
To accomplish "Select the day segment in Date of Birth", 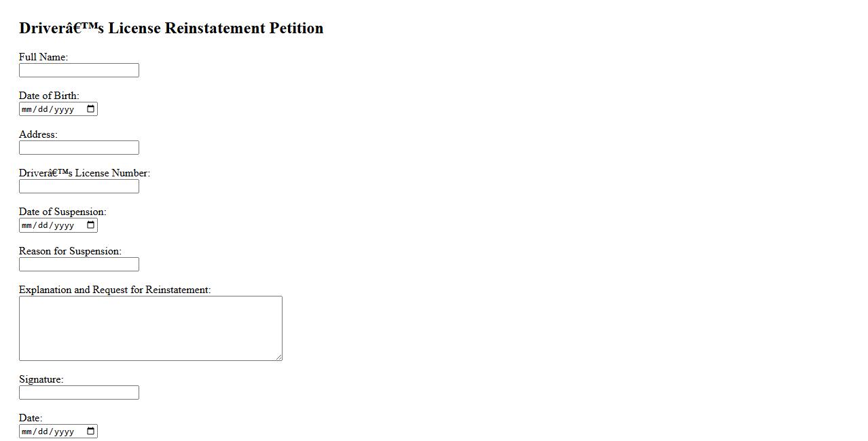I will [x=43, y=109].
